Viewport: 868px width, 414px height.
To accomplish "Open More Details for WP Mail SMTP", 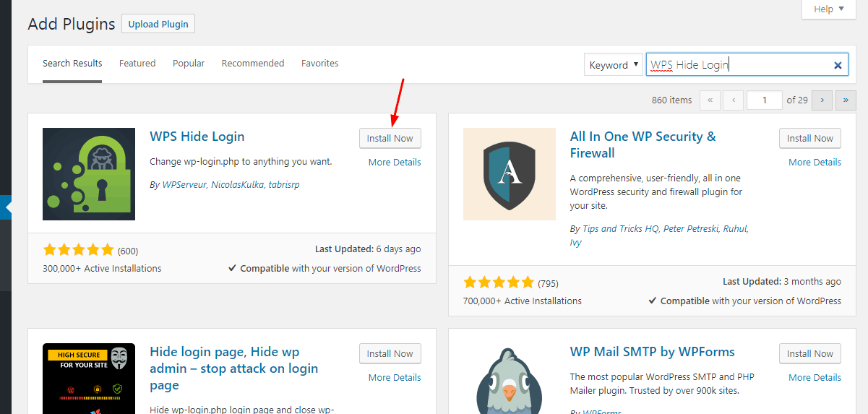I will coord(815,377).
